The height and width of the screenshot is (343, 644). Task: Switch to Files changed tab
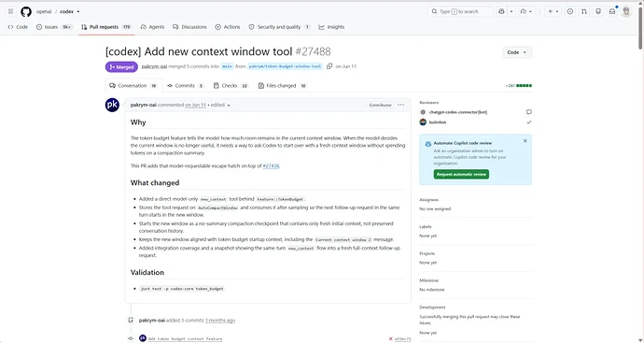283,86
